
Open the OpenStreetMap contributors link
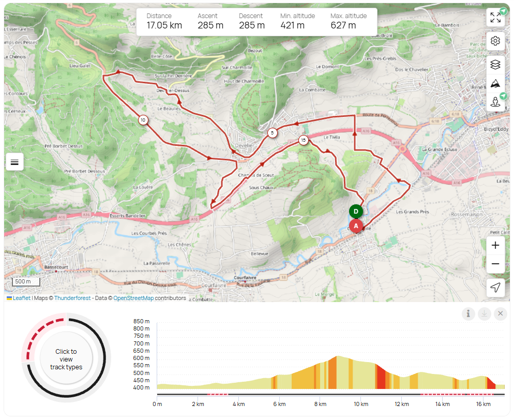pos(133,298)
